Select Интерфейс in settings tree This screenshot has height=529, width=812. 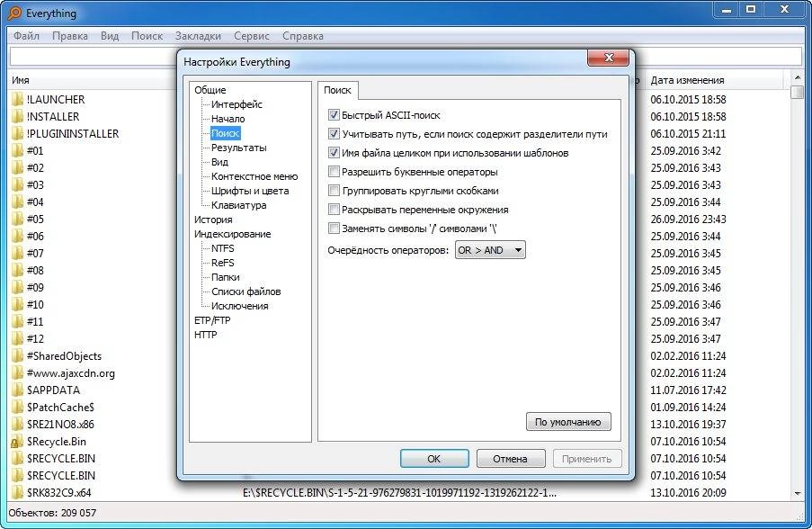tap(236, 104)
